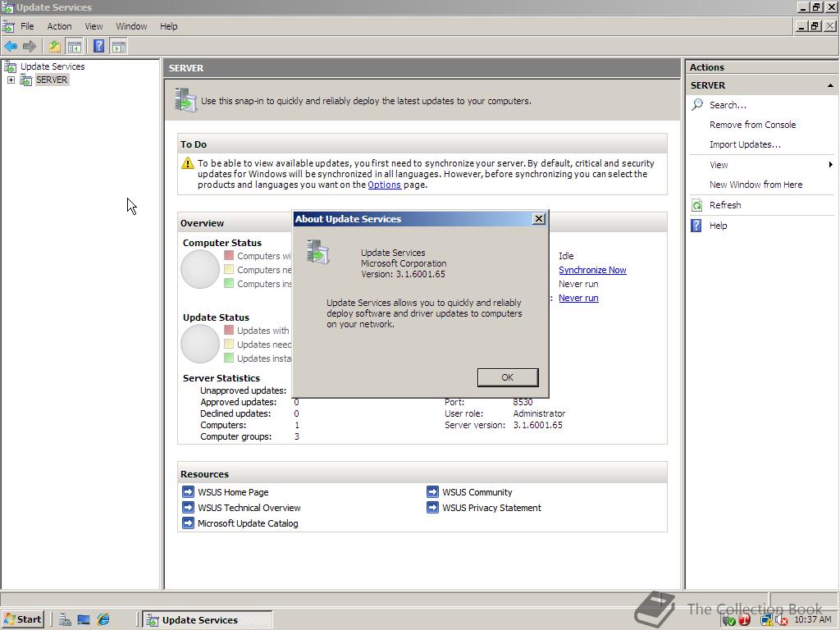Click the Help question mark icon in Actions
840x630 pixels.
pos(696,226)
